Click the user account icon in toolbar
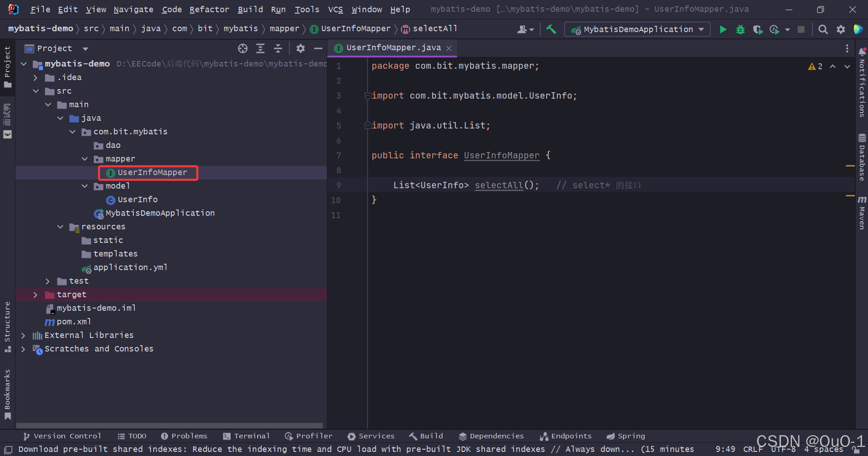Image resolution: width=868 pixels, height=456 pixels. tap(525, 29)
